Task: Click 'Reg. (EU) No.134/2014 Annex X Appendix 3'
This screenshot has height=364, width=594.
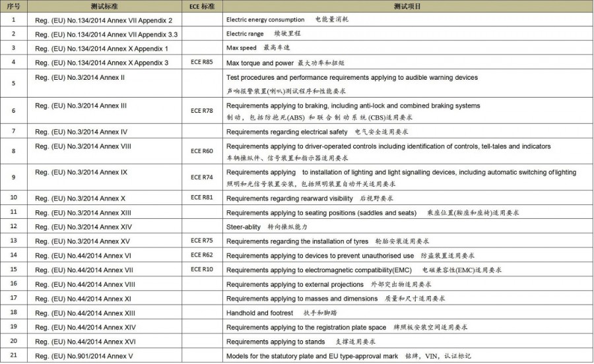Action: (102, 63)
